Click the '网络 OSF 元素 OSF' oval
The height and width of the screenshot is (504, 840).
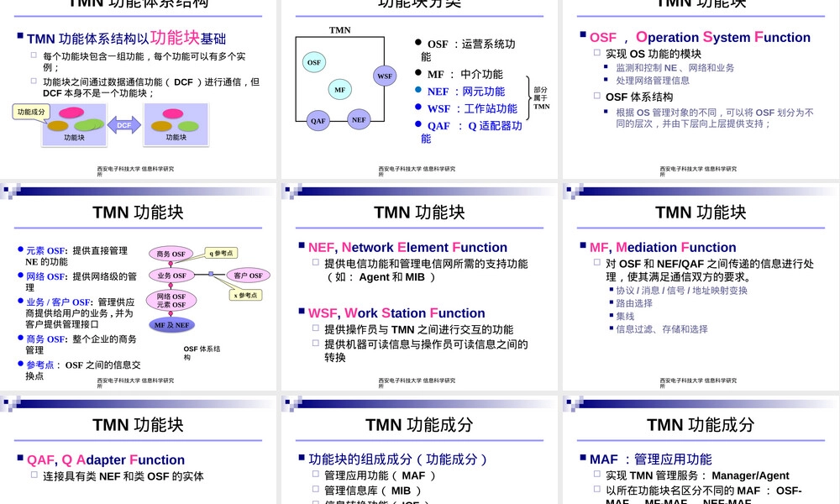(171, 301)
